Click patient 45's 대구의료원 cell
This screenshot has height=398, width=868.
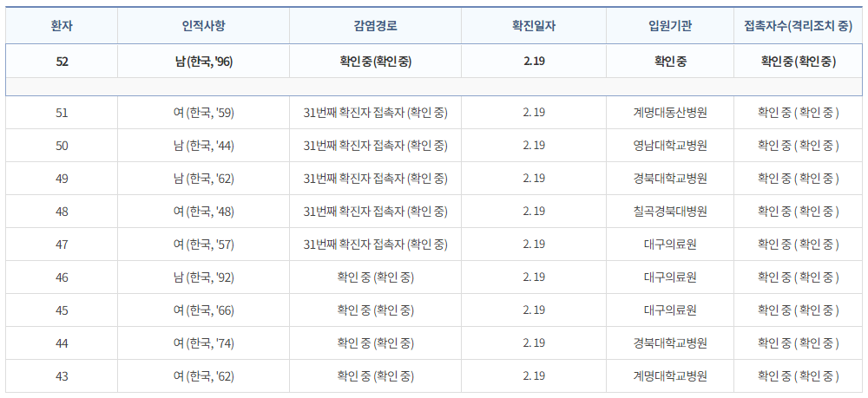tap(670, 310)
